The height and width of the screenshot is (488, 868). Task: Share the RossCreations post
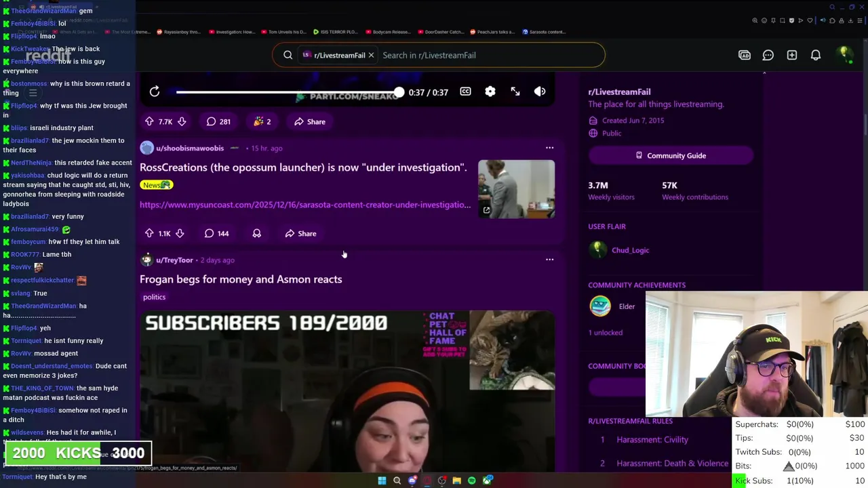(x=300, y=233)
